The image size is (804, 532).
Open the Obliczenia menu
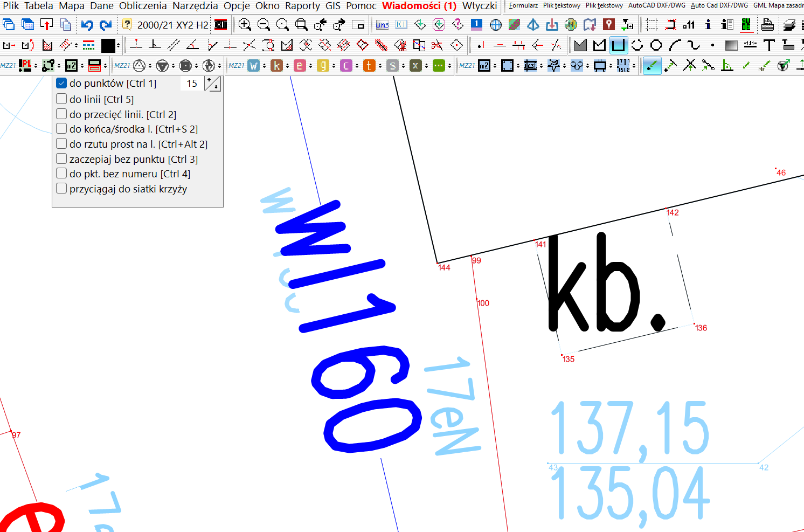[143, 6]
